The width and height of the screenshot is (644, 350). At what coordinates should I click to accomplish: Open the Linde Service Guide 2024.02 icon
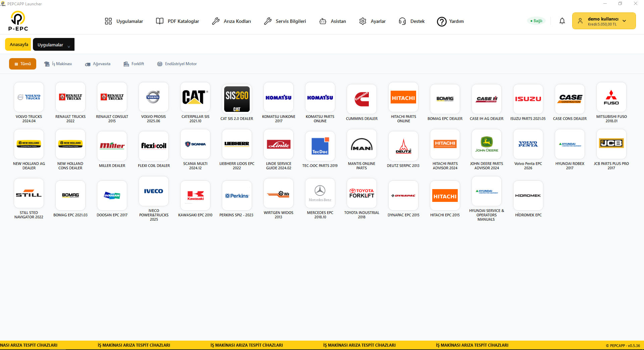pos(279,144)
